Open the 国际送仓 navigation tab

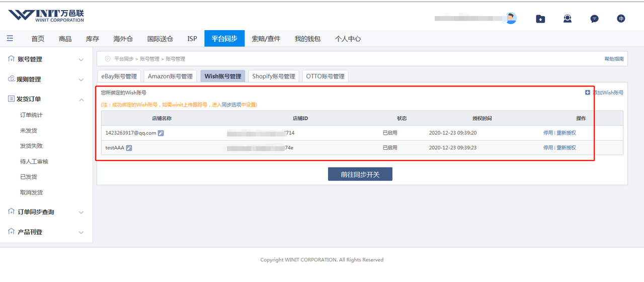160,39
